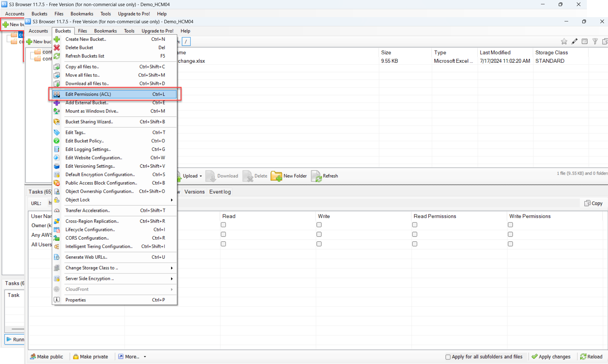Check Write Permissions box in last row
The height and width of the screenshot is (364, 608).
click(x=510, y=244)
